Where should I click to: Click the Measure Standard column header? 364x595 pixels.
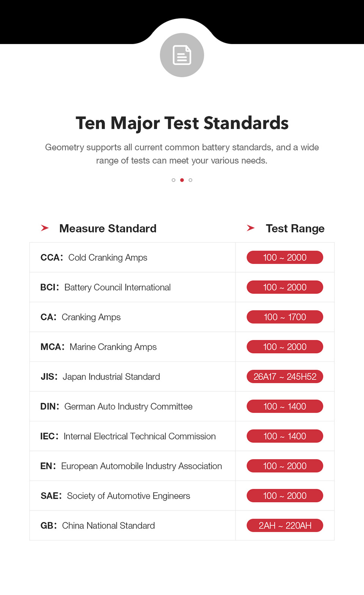coord(108,228)
